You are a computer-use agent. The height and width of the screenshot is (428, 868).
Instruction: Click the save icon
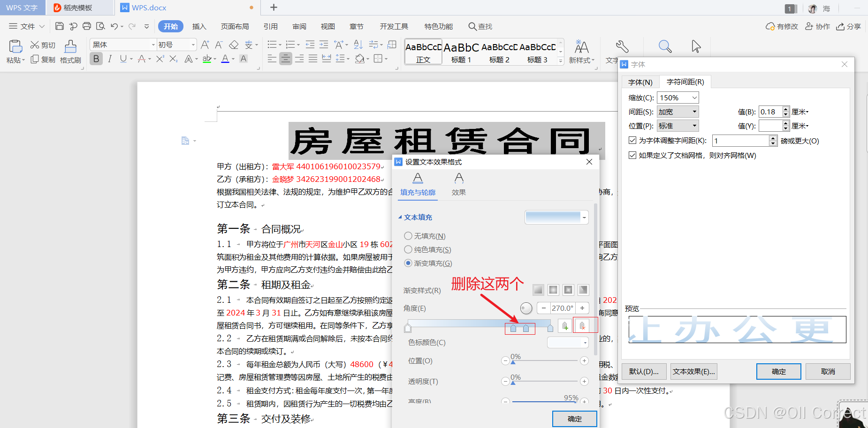60,26
